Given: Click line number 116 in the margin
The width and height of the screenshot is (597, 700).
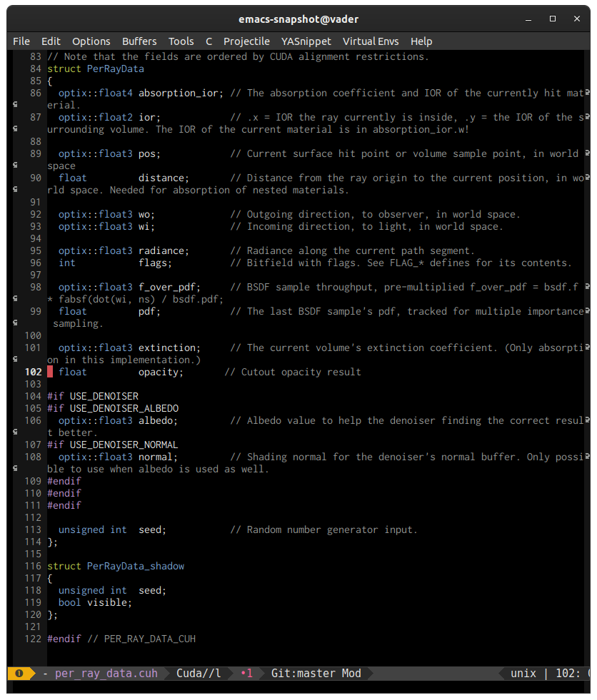Looking at the screenshot, I should [33, 566].
